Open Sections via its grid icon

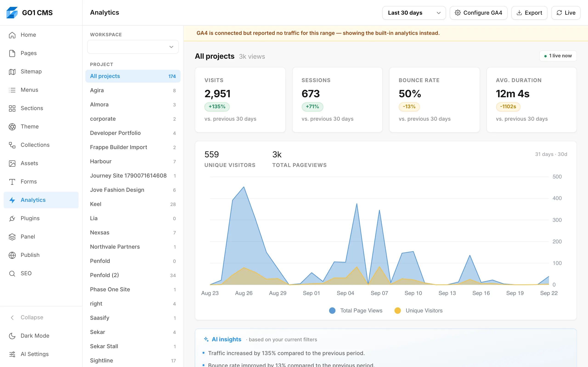pos(12,108)
